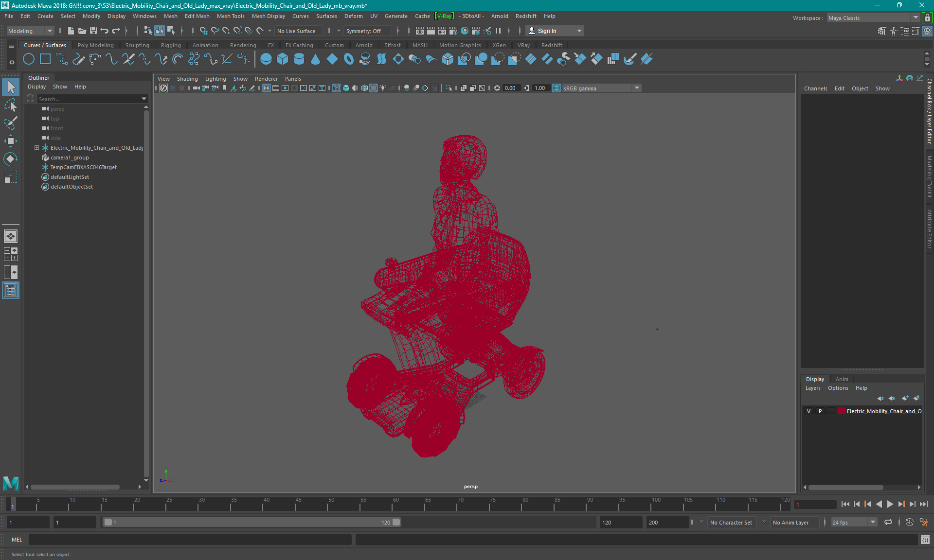The width and height of the screenshot is (934, 560).
Task: Show the Outliner layout icon
Action: pos(11,291)
